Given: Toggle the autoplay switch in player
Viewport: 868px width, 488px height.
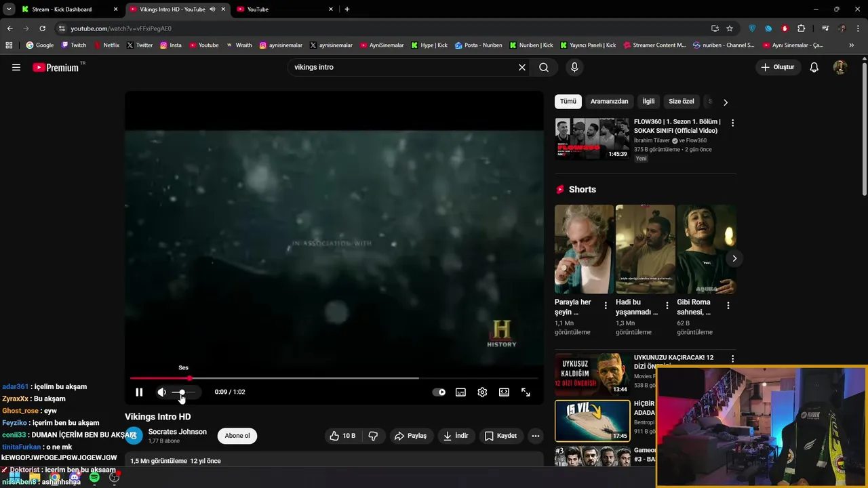Looking at the screenshot, I should click(439, 392).
